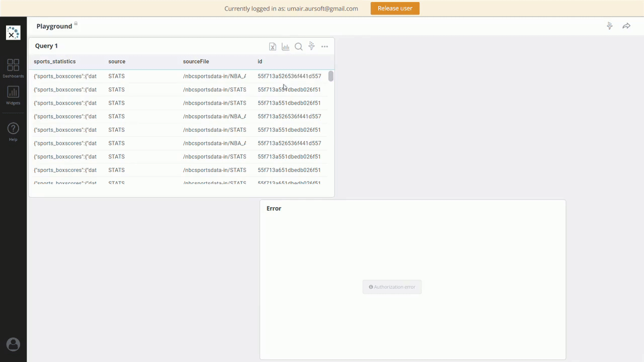Open the dashboard filter funnel in top bar
This screenshot has height=362, width=644.
click(x=609, y=26)
